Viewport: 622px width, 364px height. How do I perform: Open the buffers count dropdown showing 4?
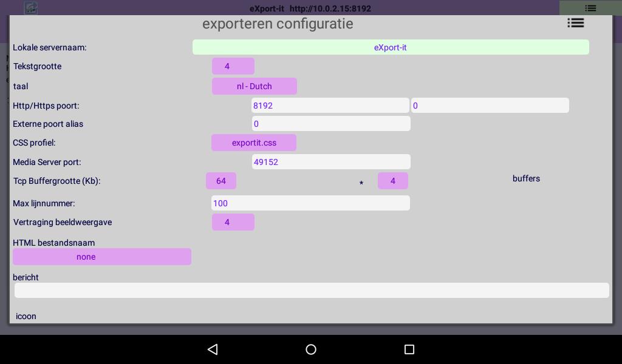click(x=393, y=181)
